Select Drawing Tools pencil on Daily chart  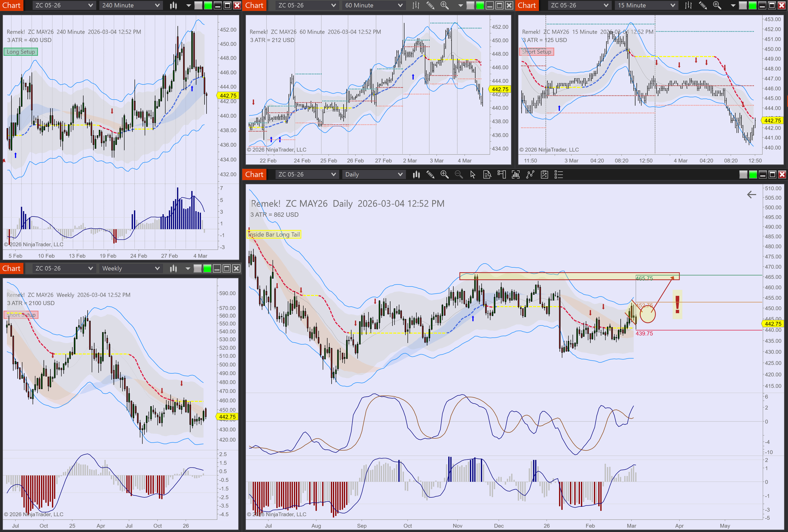[430, 175]
